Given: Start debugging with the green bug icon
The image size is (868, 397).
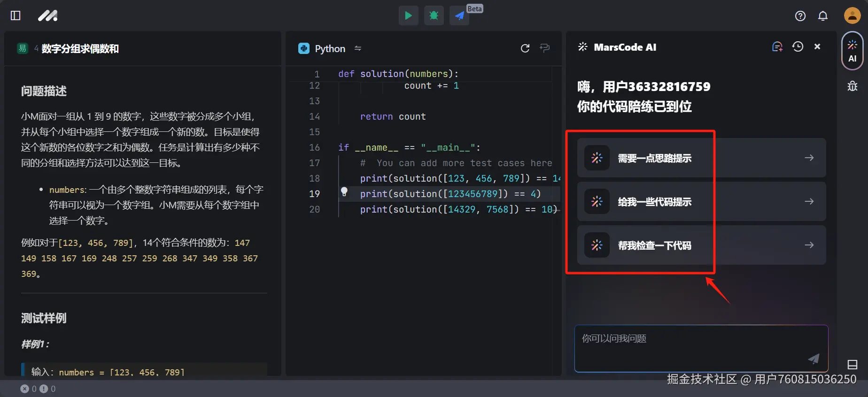Looking at the screenshot, I should click(434, 15).
